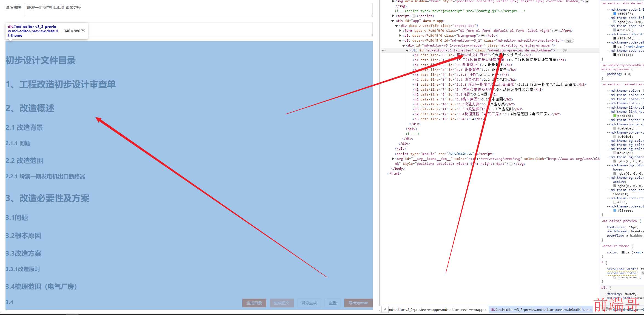Click ellipsis badge inside the form element
Image resolution: width=644 pixels, height=315 pixels.
coord(556,31)
